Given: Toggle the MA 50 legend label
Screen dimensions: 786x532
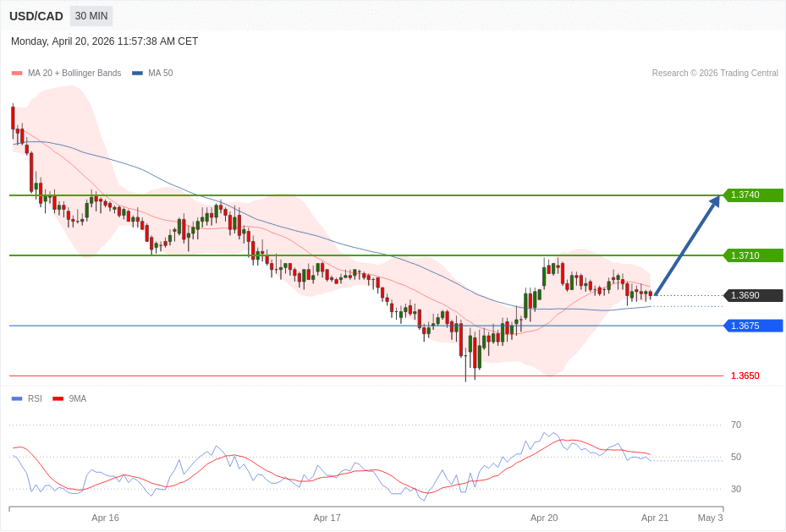Looking at the screenshot, I should pyautogui.click(x=160, y=74).
